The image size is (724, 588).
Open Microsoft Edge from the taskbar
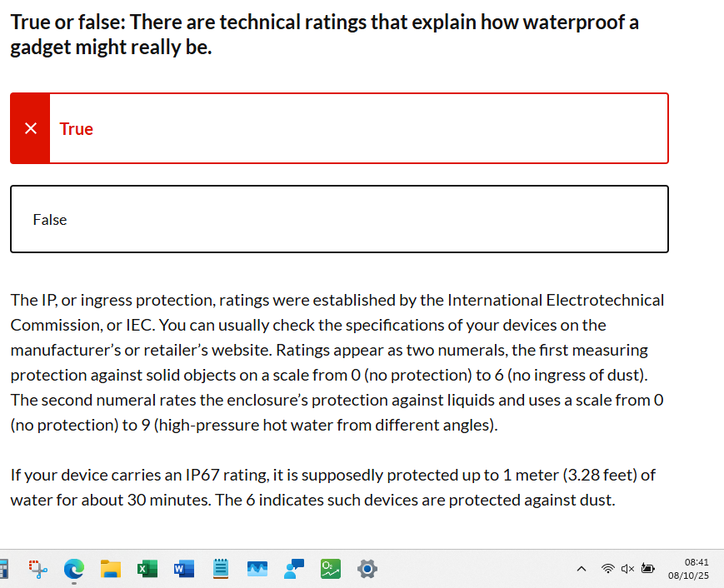click(x=74, y=569)
